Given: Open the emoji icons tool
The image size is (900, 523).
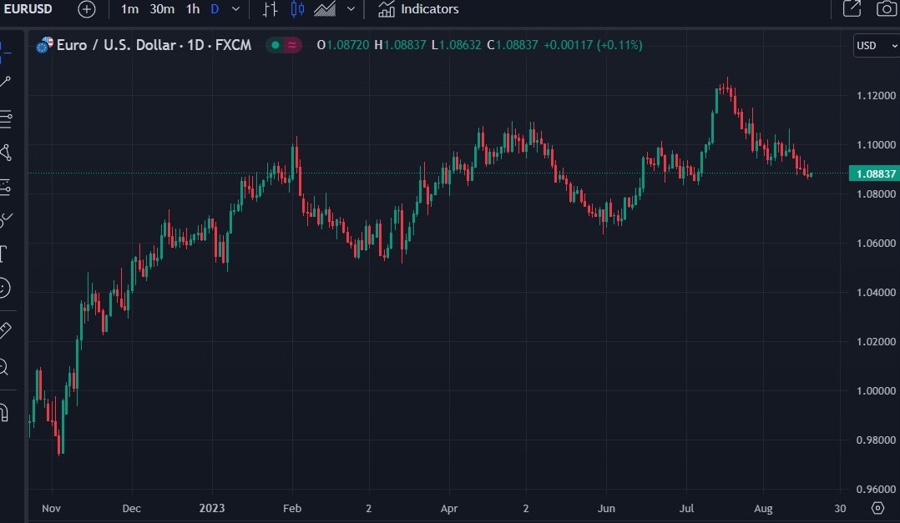Looking at the screenshot, I should click(x=4, y=288).
